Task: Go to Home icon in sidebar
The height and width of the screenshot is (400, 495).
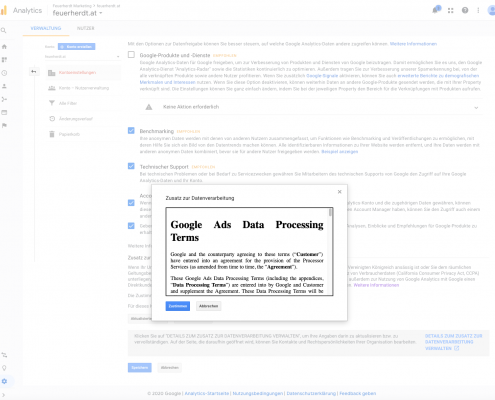Action: 4,47
